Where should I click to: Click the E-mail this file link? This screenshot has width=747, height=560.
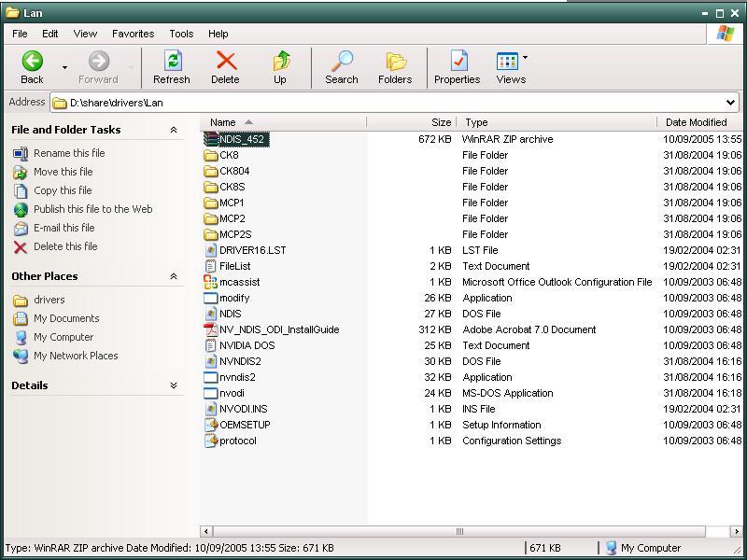[63, 228]
